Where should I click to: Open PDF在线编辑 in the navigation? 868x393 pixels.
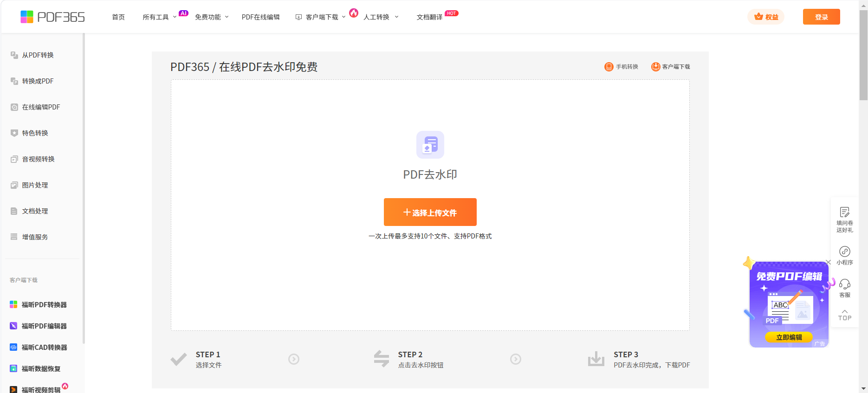pyautogui.click(x=260, y=17)
